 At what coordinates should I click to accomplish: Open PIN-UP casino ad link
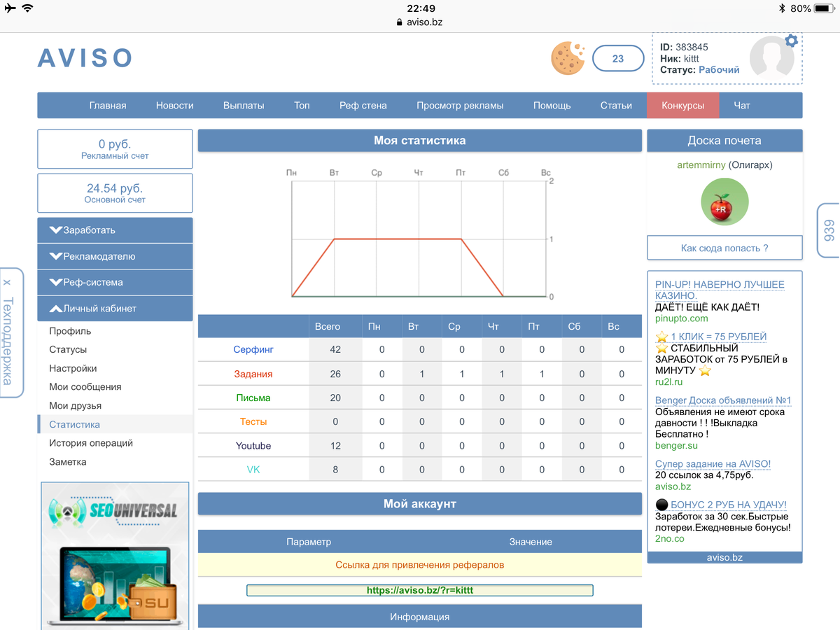click(x=720, y=290)
